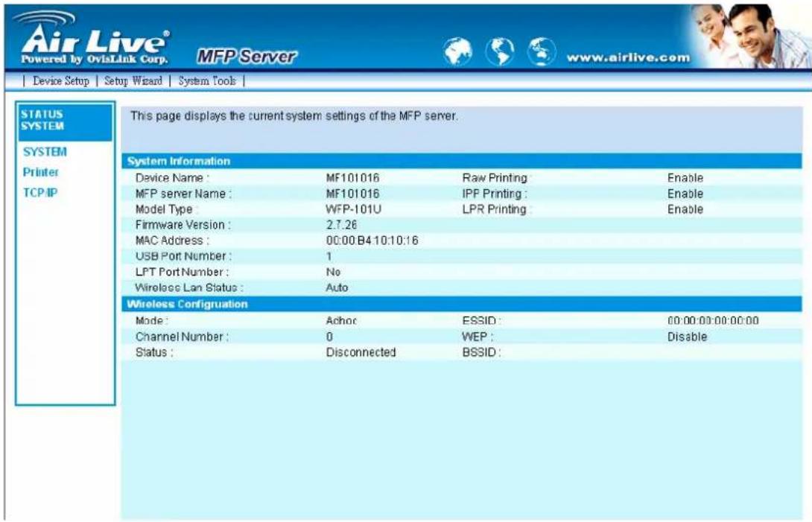Viewport: 812px width, 522px height.
Task: Select the SYSTEM sidebar link
Action: click(x=45, y=152)
